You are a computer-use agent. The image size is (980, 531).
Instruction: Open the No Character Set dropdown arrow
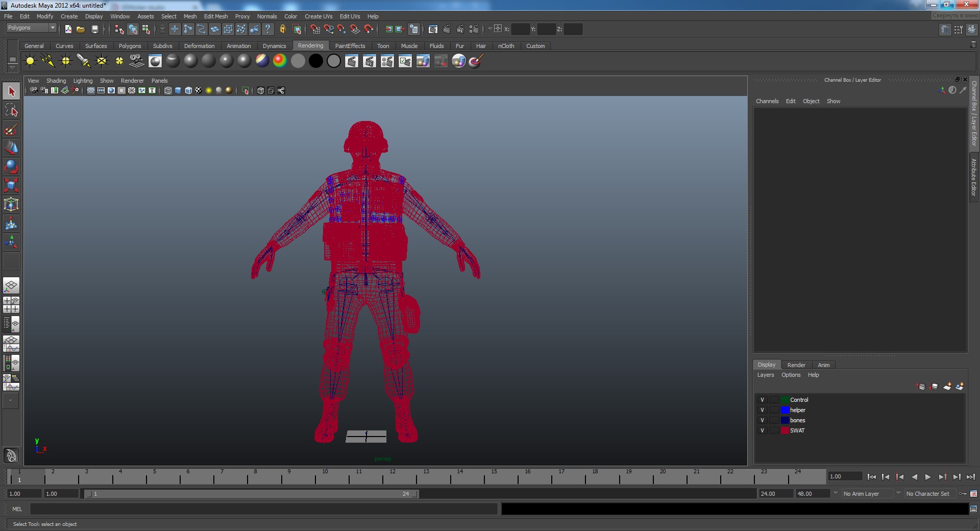898,493
